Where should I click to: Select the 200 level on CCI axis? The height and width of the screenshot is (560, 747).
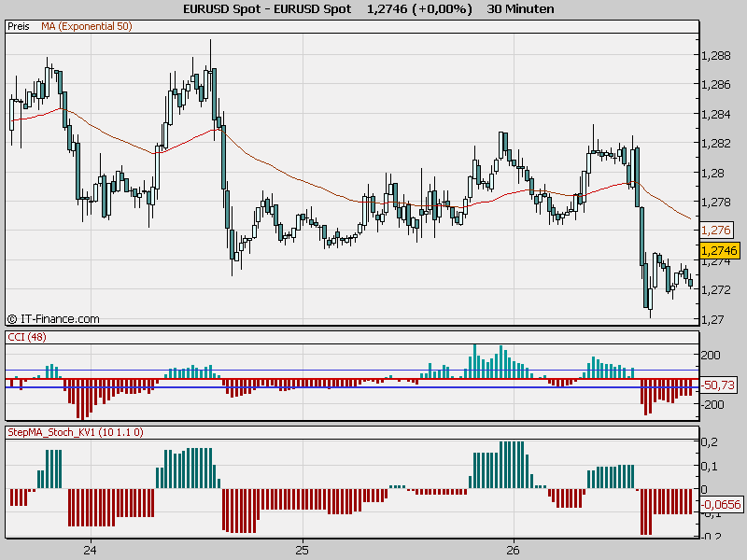[712, 356]
